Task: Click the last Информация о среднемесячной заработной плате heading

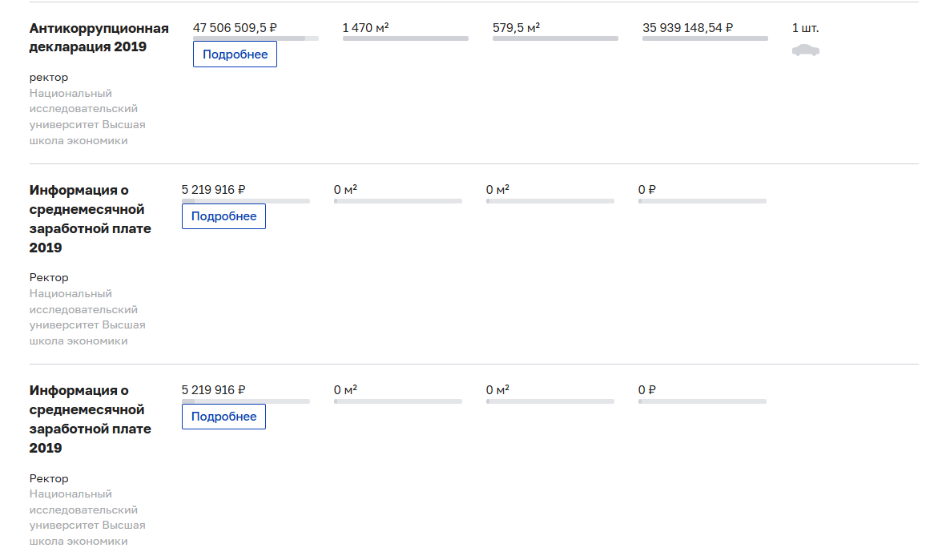Action: pos(90,419)
